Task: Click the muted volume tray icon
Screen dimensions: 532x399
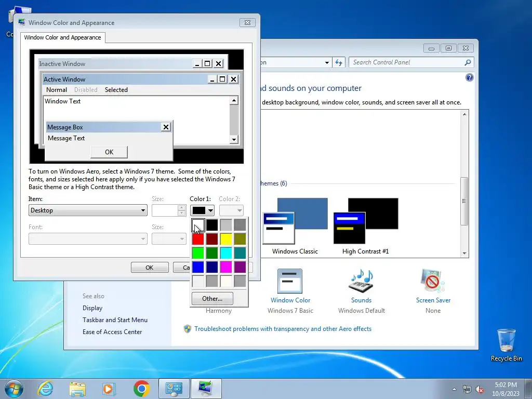Action: click(480, 390)
